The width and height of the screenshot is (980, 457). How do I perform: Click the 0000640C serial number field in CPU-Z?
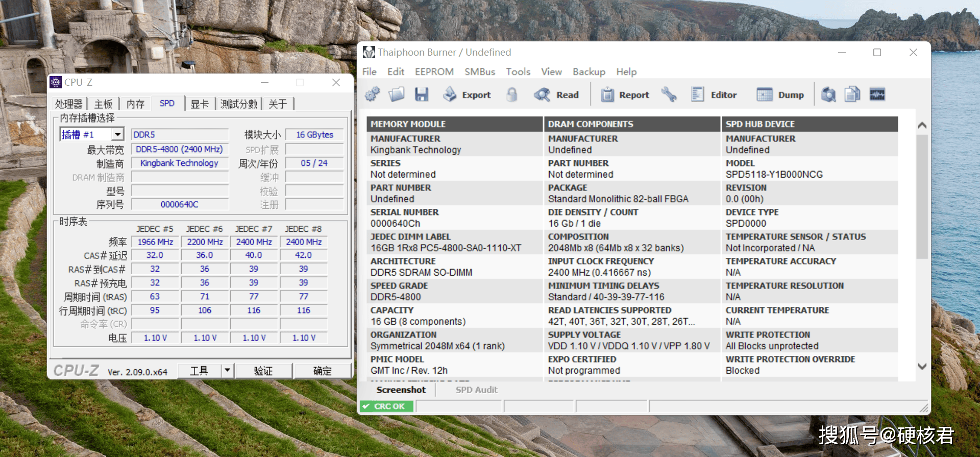pos(180,204)
